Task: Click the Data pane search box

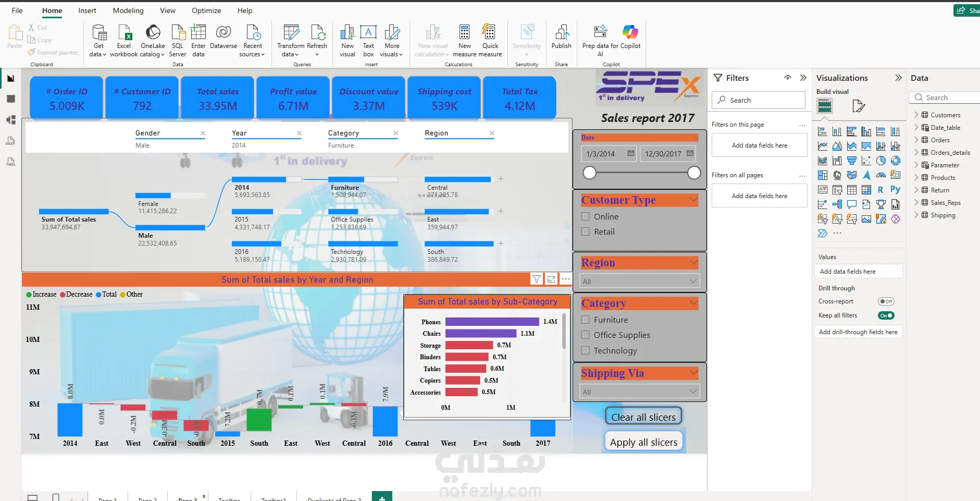Action: 945,97
